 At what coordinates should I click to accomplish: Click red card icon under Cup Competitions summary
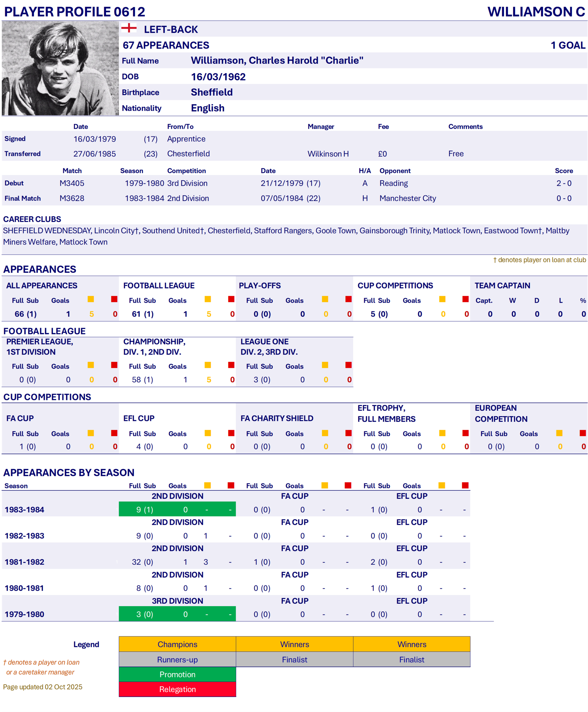466,299
